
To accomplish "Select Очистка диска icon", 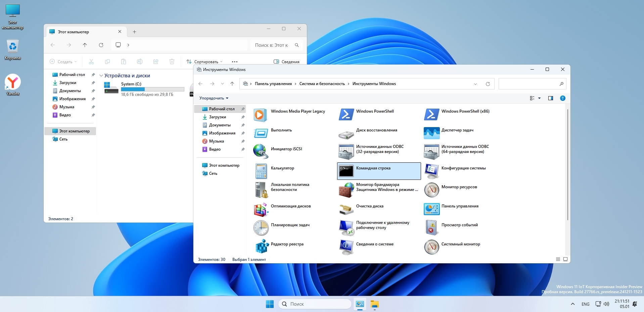I will tap(346, 209).
